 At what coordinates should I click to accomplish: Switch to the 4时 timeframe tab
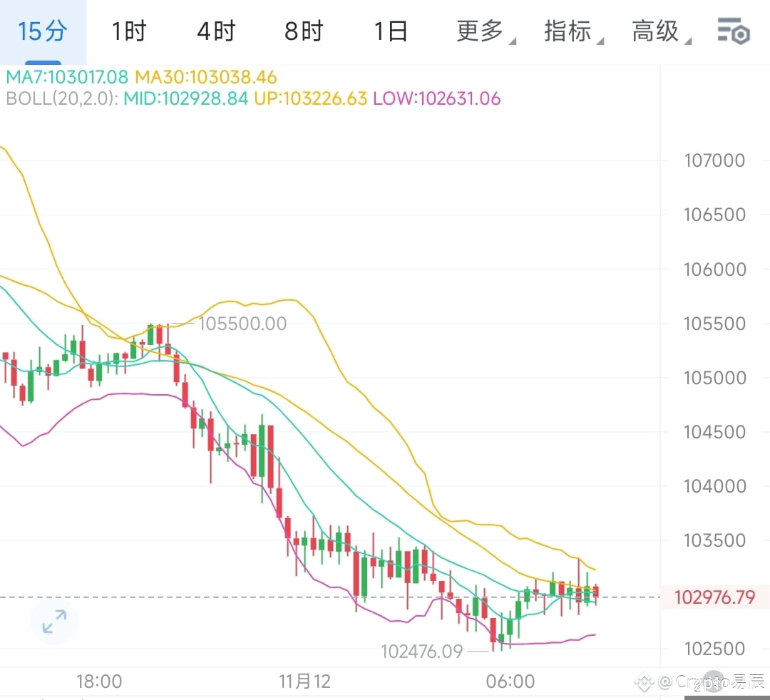(x=215, y=31)
